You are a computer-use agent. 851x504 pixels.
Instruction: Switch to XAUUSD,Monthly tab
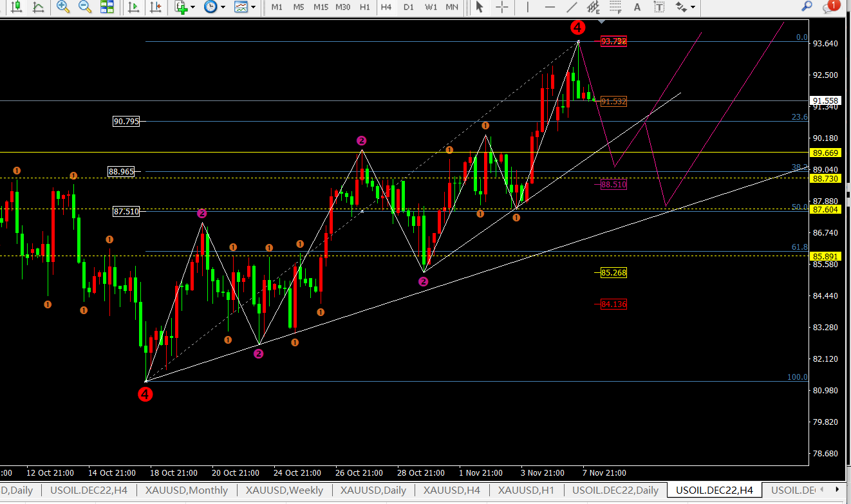187,490
